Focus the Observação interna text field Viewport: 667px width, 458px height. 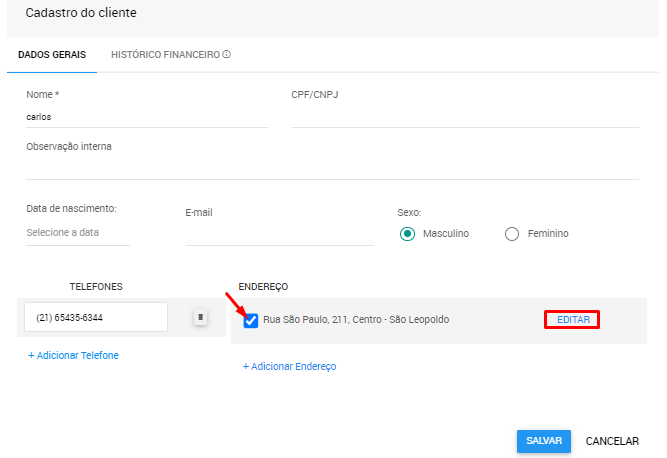pos(332,166)
